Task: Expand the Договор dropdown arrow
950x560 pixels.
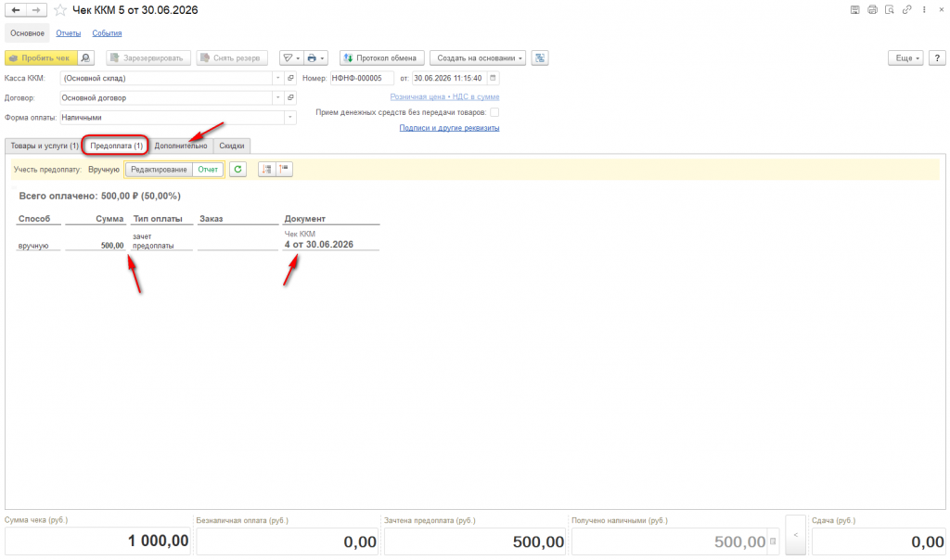Action: [x=278, y=97]
